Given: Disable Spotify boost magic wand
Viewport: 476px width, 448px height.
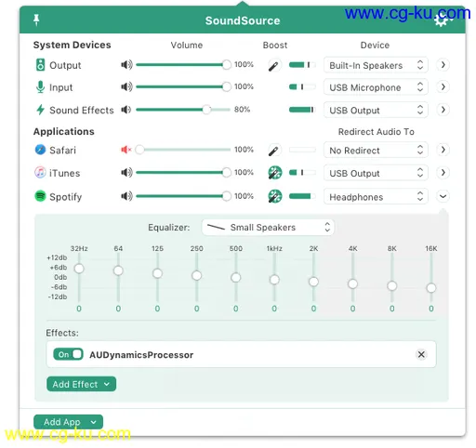Looking at the screenshot, I should coord(275,196).
